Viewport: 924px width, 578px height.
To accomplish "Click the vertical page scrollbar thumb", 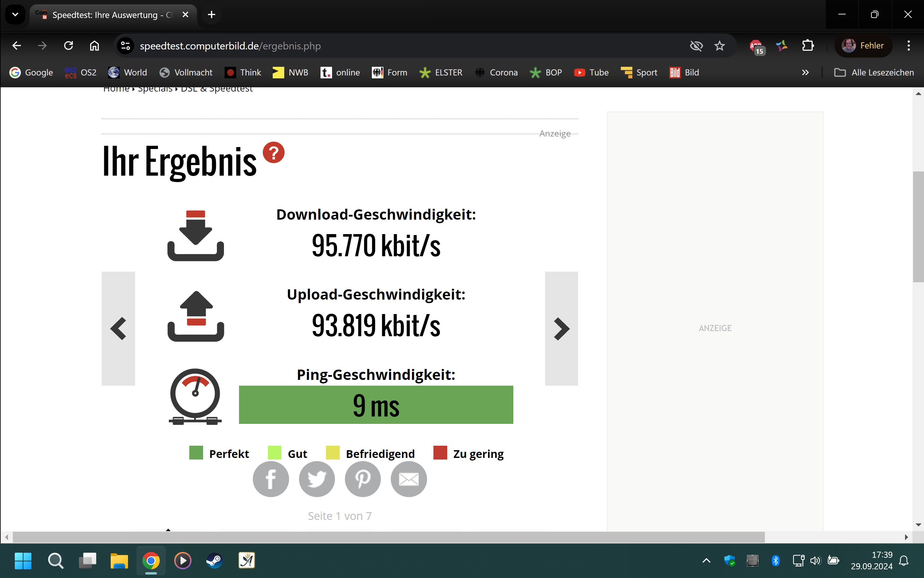I will 918,227.
